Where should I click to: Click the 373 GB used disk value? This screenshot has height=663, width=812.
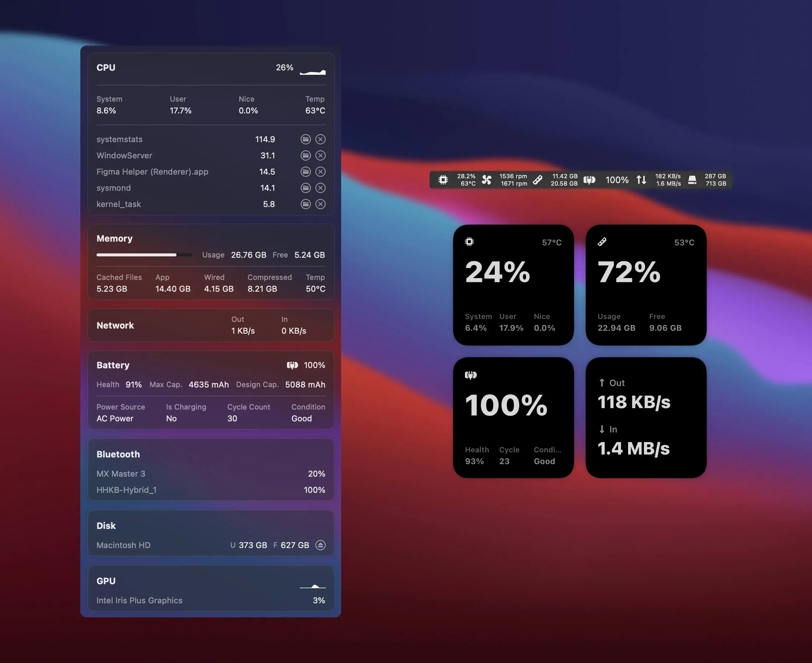pos(253,545)
